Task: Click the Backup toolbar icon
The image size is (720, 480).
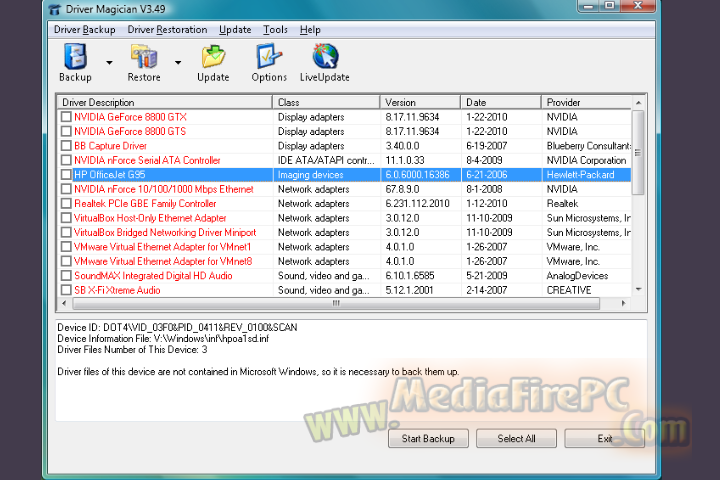Action: point(75,56)
